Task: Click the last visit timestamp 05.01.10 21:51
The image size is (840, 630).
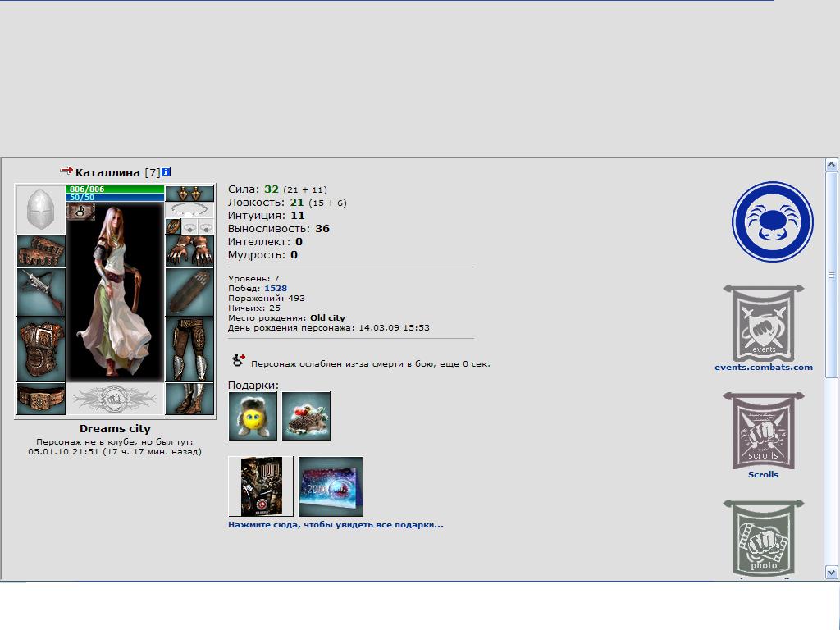Action: coord(63,452)
